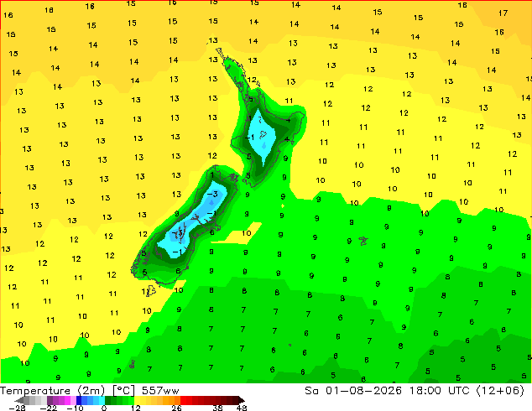
Task: Click the yellow patch labeled 10 east of South Island
Action: click(245, 233)
